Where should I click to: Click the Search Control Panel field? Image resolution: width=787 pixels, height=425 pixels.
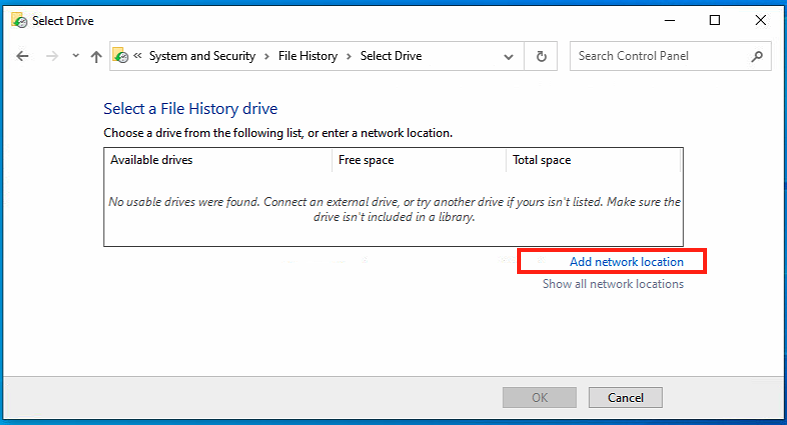tap(660, 57)
